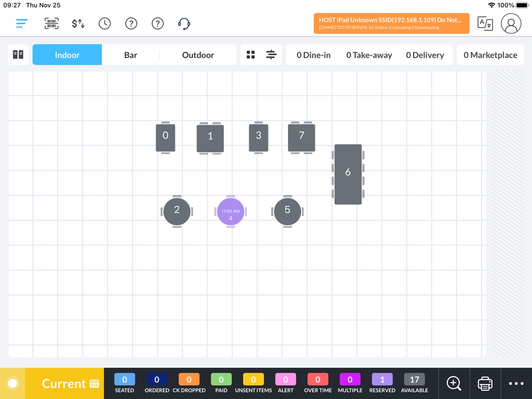The height and width of the screenshot is (399, 532).
Task: Switch to the Bar floor plan
Action: 131,54
